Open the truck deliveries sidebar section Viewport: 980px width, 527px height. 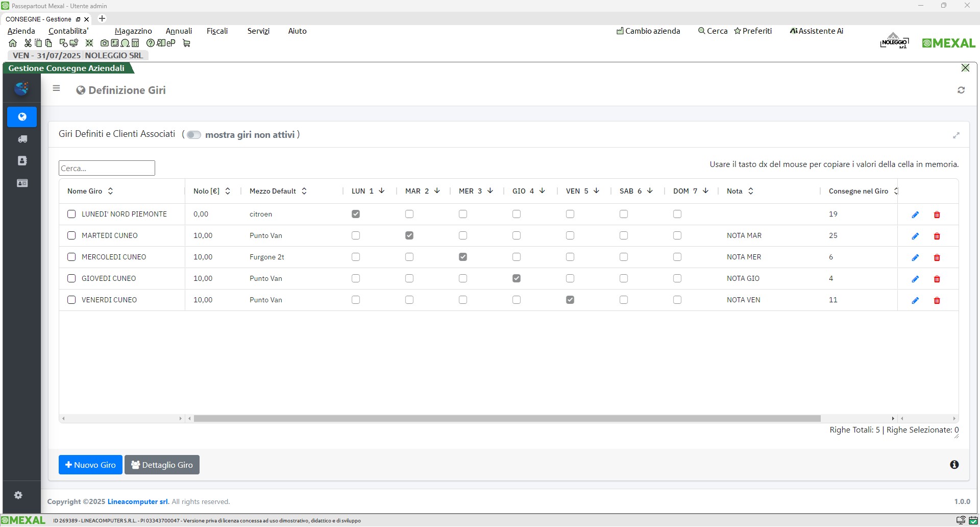(22, 139)
